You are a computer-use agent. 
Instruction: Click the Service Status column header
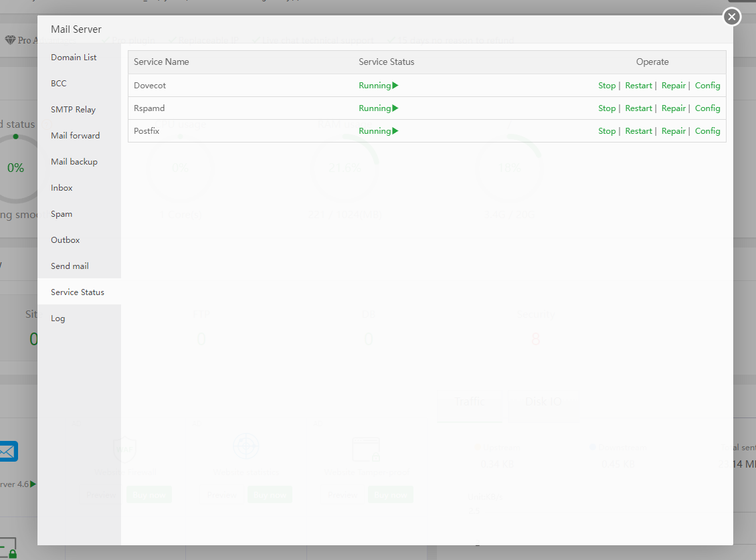pyautogui.click(x=386, y=62)
